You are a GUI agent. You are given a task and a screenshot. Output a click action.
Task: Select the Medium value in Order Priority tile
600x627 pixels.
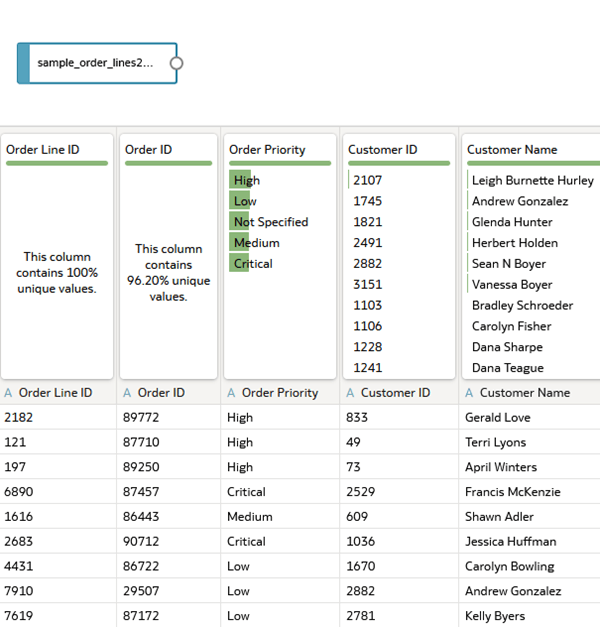256,242
